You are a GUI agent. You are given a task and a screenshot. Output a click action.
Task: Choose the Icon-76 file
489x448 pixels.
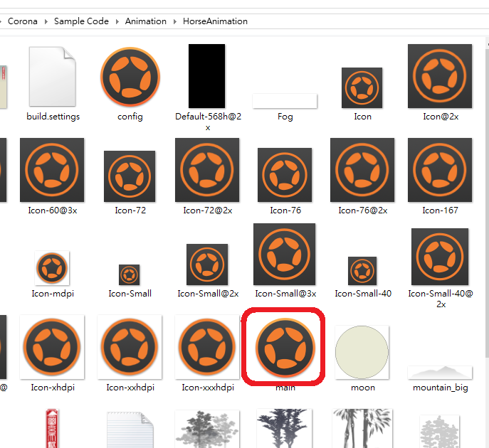tap(285, 175)
